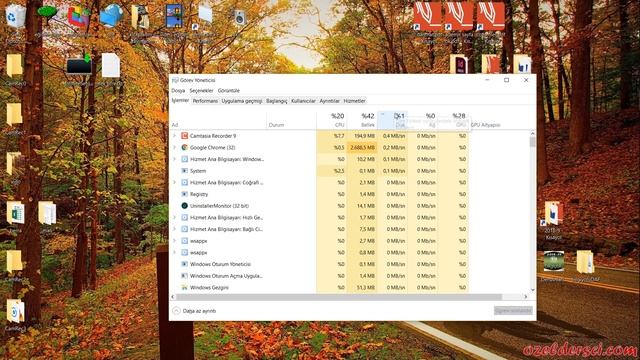Viewport: 640px width, 360px height.
Task: Sort processes by the Durum column header
Action: tap(291, 120)
